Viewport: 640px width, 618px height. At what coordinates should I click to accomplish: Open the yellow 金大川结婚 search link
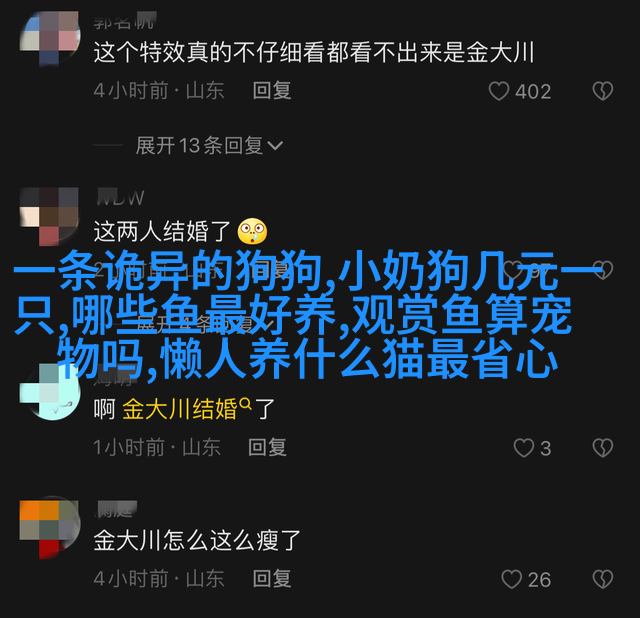coord(180,409)
